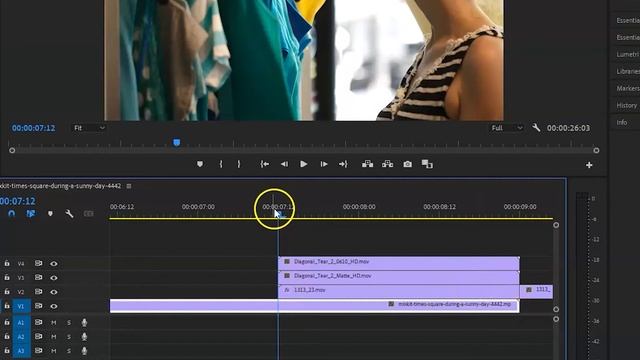The image size is (640, 360).
Task: Mute audio track A3
Action: click(53, 350)
